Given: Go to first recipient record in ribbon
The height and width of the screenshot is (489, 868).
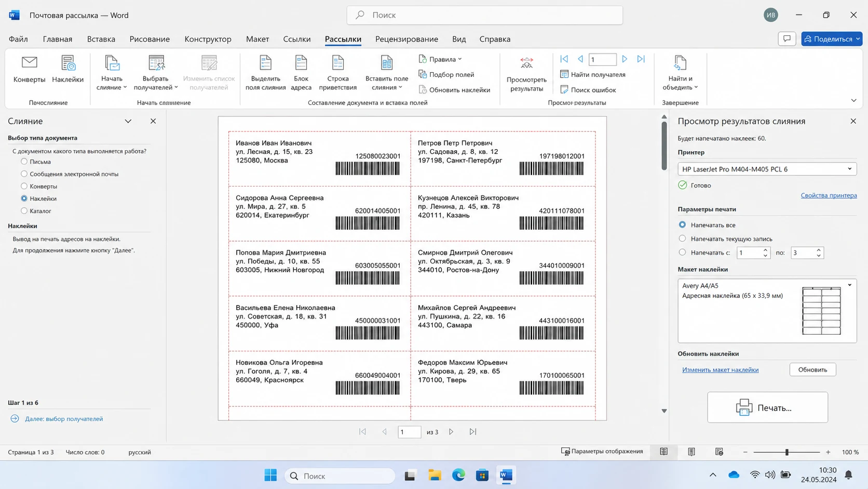Looking at the screenshot, I should point(564,59).
